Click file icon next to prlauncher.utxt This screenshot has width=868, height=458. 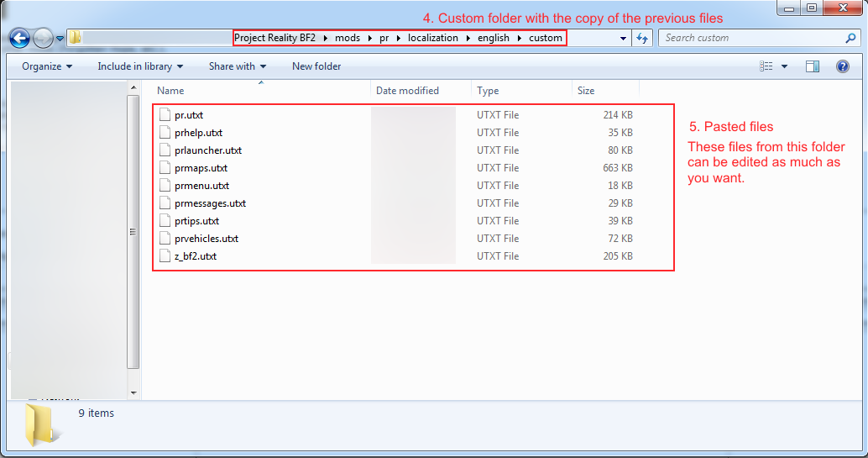point(165,150)
